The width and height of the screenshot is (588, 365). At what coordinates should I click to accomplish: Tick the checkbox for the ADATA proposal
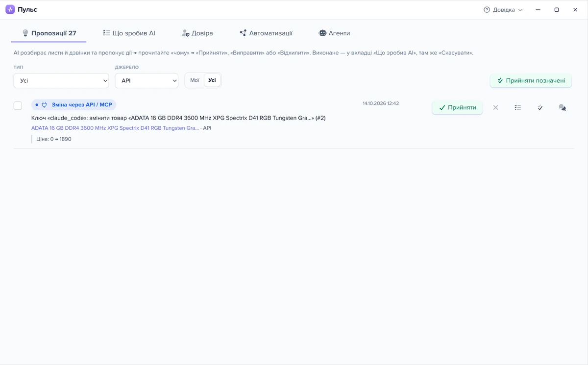click(x=18, y=105)
